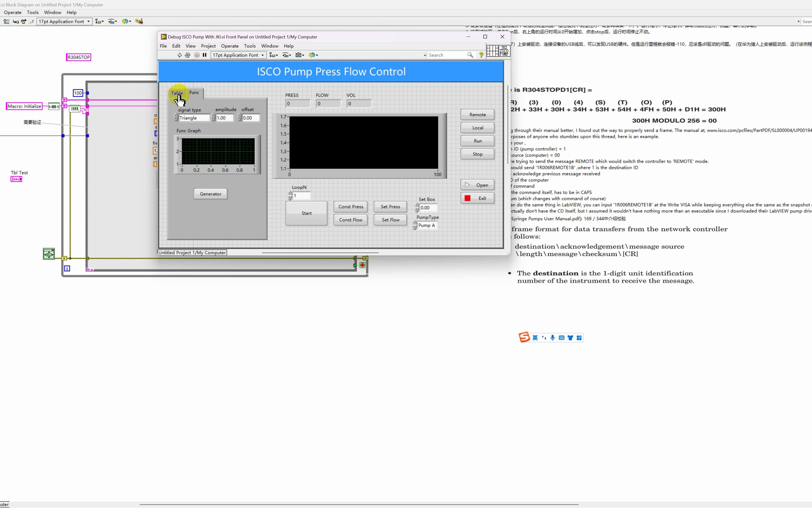Click the Stop button on the pump panel
The image size is (812, 508).
click(477, 154)
